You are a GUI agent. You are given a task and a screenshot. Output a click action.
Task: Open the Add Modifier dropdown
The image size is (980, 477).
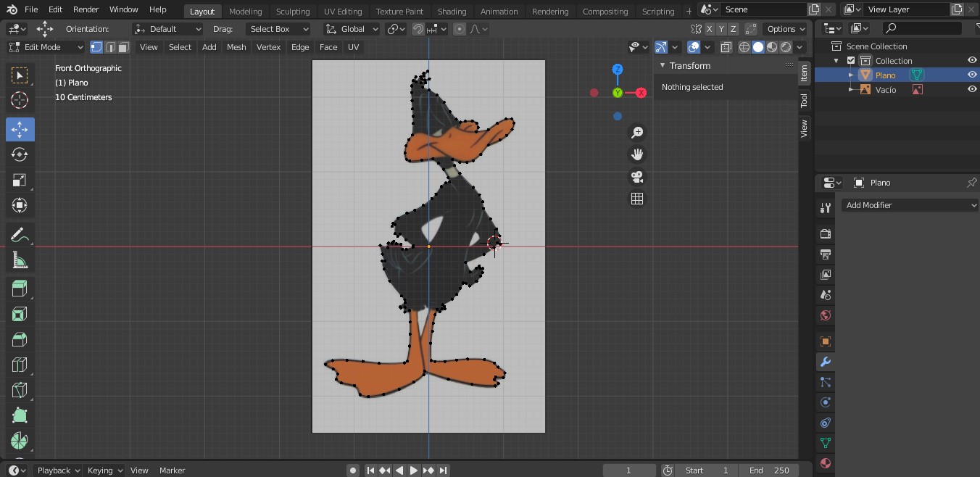910,205
